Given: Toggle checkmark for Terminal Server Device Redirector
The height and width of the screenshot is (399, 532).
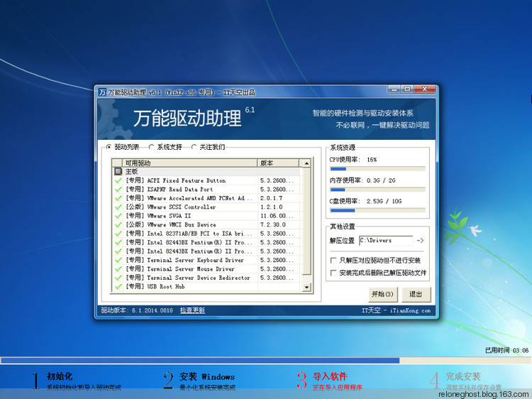Looking at the screenshot, I should (x=118, y=278).
